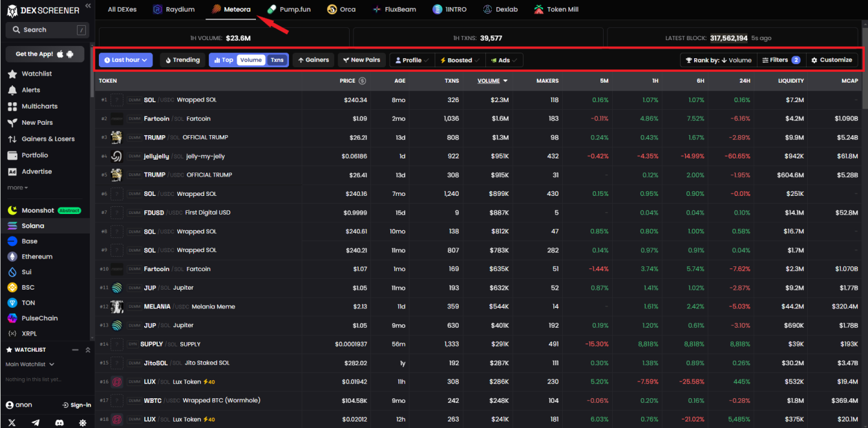Sort by the VOLUME column header
The height and width of the screenshot is (428, 868).
point(492,81)
